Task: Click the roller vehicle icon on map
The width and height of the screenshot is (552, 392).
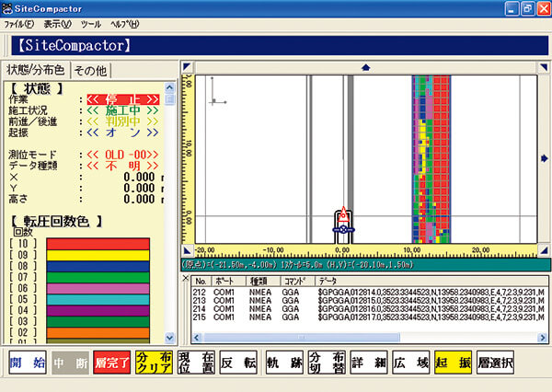Action: (x=343, y=225)
